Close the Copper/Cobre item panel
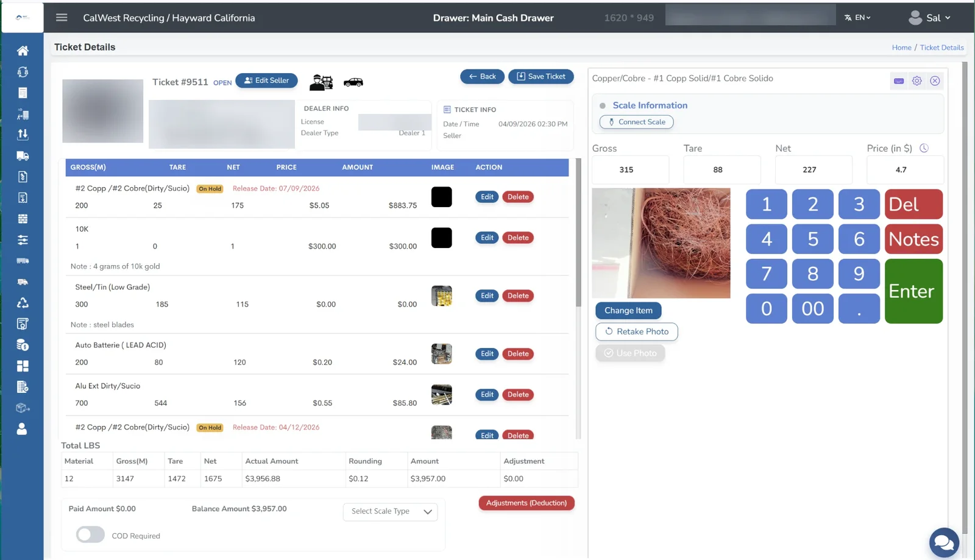 point(935,80)
